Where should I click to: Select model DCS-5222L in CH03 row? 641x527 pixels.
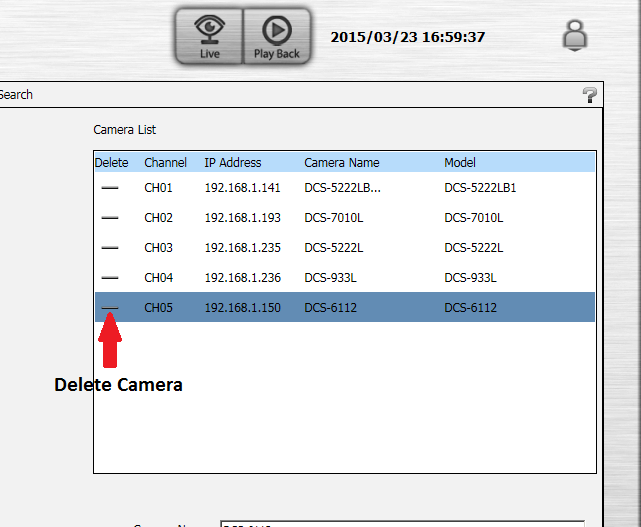coord(474,248)
